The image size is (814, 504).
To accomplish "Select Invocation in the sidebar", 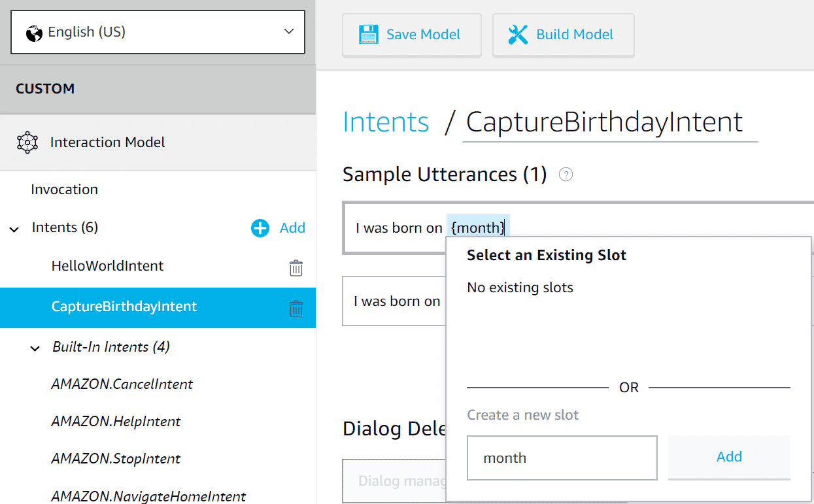I will (64, 189).
